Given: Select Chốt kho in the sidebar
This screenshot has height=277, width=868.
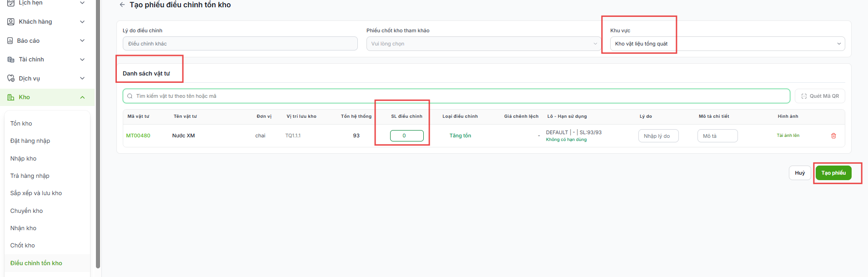Looking at the screenshot, I should coord(23,245).
